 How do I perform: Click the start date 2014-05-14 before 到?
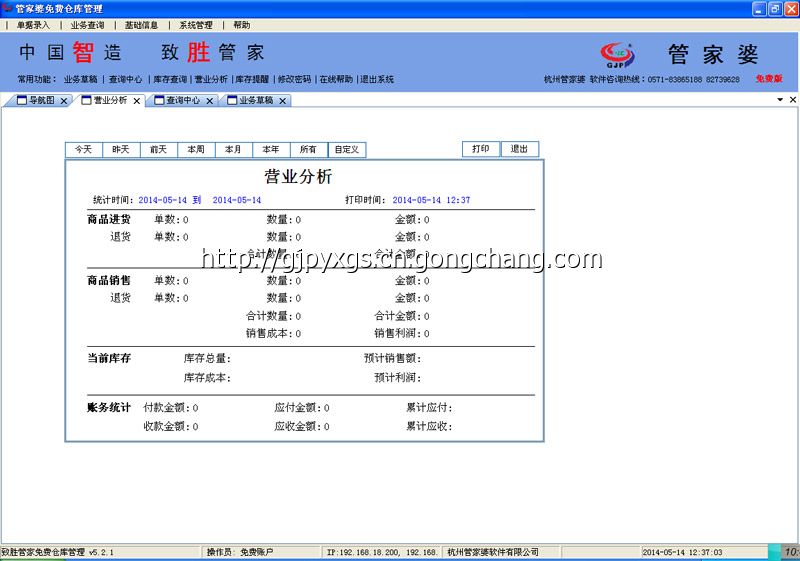pyautogui.click(x=163, y=200)
